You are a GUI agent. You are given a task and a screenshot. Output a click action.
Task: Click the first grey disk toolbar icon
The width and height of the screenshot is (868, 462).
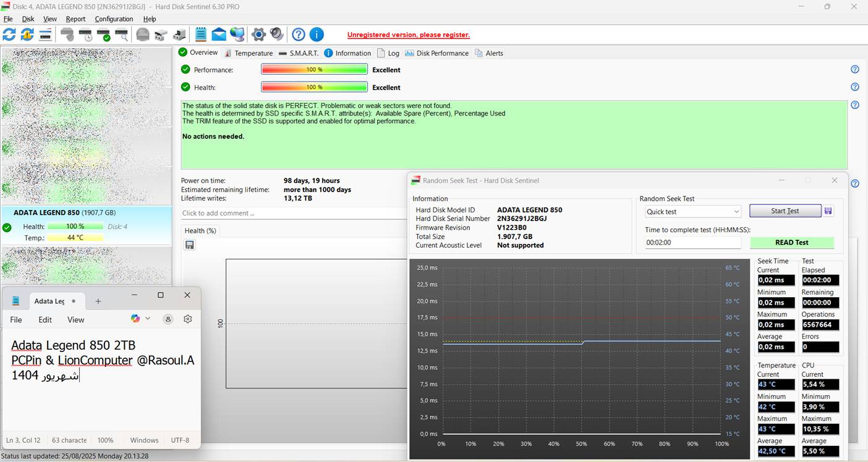point(67,35)
